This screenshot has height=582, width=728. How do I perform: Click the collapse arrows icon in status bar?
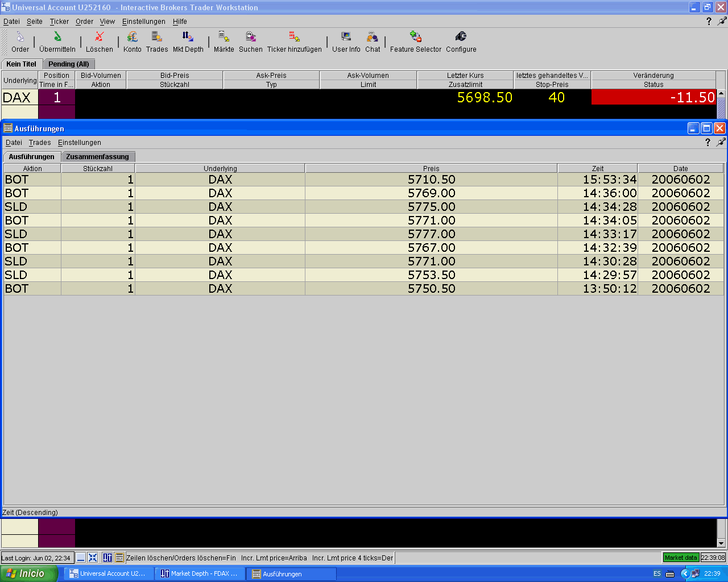pyautogui.click(x=93, y=558)
